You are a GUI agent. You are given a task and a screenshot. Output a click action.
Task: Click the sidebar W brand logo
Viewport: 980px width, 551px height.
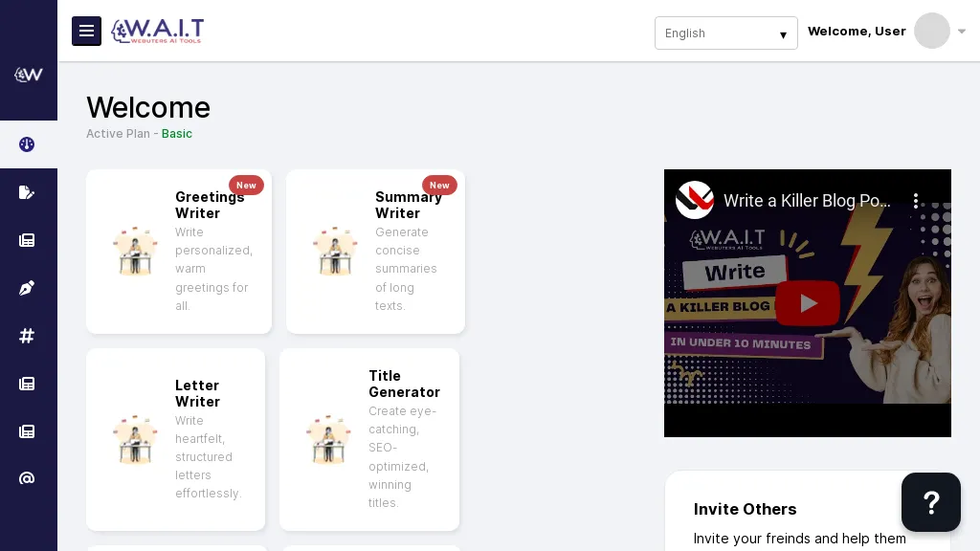coord(28,75)
